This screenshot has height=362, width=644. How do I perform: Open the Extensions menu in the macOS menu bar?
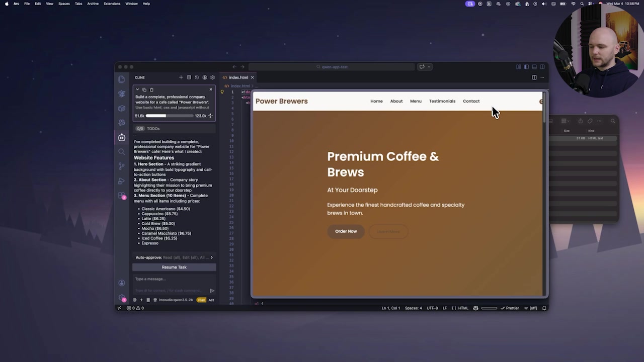click(112, 4)
